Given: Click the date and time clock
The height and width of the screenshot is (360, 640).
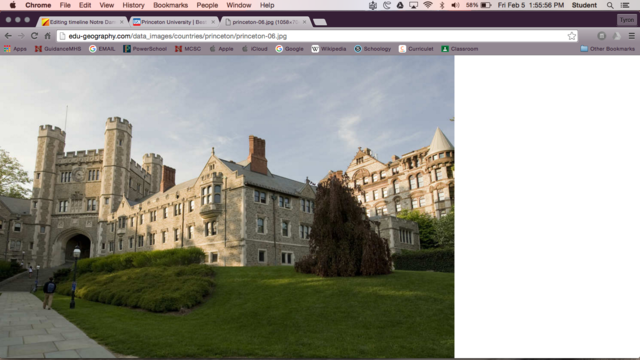Looking at the screenshot, I should (x=531, y=5).
